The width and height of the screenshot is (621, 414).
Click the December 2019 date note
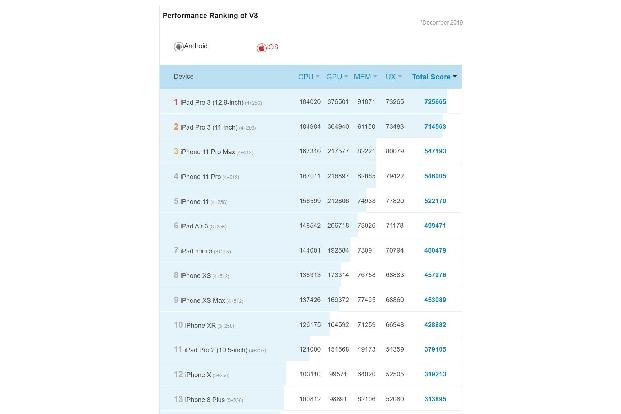(x=442, y=23)
